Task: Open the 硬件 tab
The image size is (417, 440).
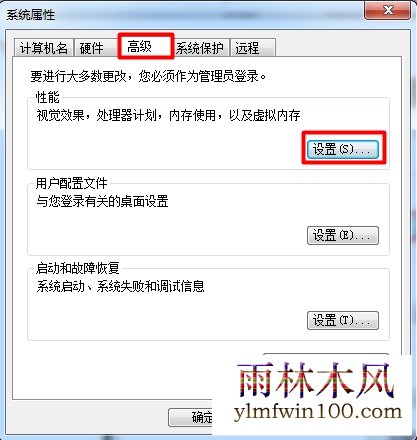Action: pos(91,48)
